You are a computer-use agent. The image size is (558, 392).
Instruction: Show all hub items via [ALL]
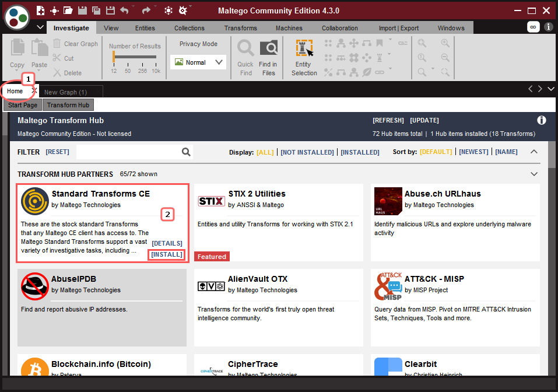click(265, 152)
